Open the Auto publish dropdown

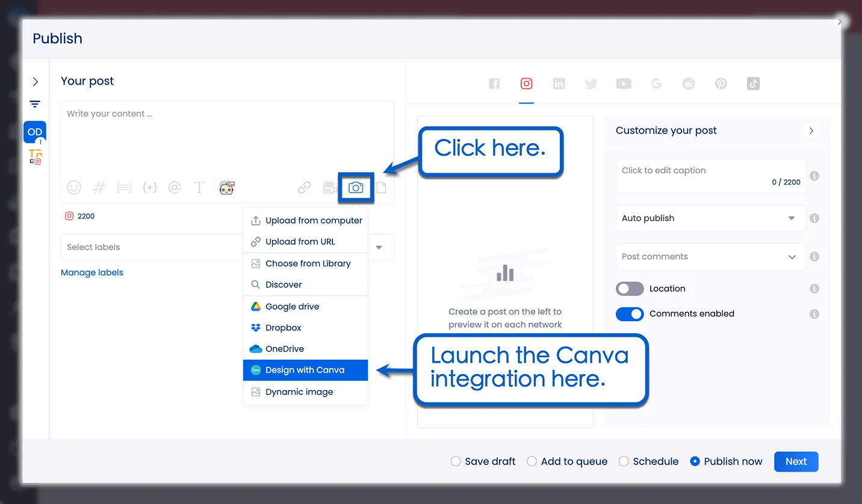(x=710, y=218)
